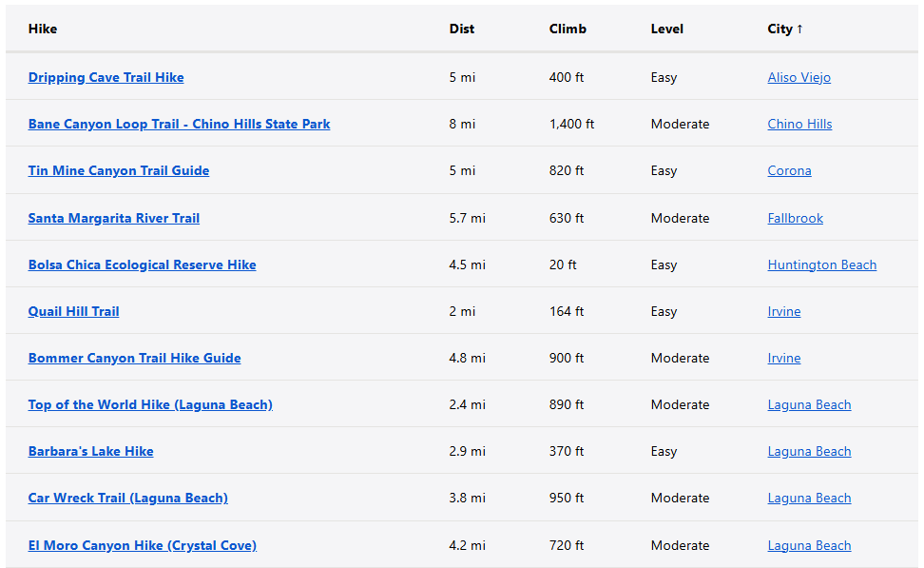Open Barbara's Lake Hike link
This screenshot has width=924, height=568.
click(x=90, y=452)
